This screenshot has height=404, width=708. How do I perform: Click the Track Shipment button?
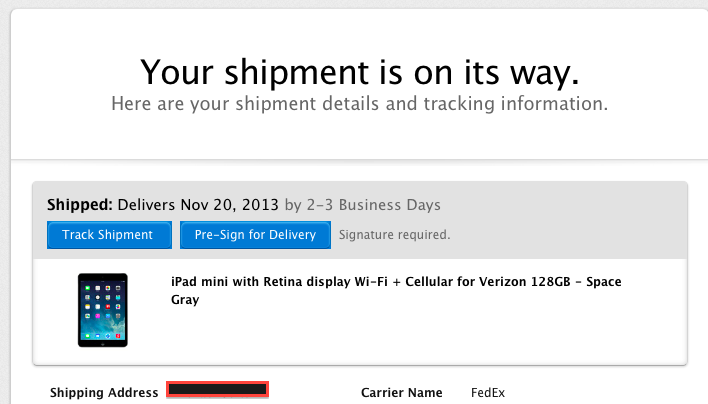point(109,235)
